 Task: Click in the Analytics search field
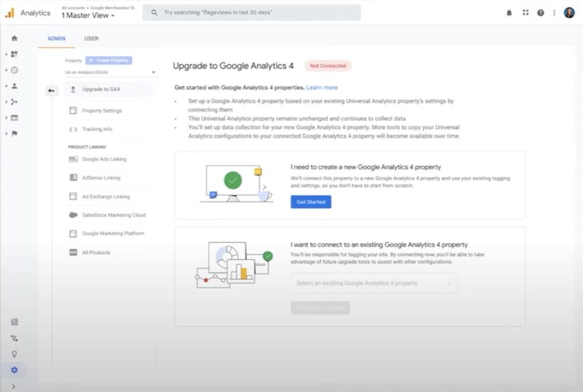251,13
